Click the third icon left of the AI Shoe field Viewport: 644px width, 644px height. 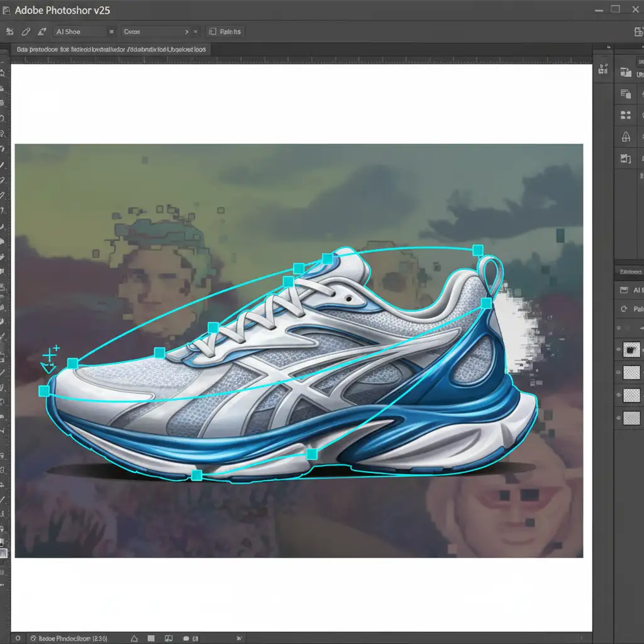tap(42, 31)
